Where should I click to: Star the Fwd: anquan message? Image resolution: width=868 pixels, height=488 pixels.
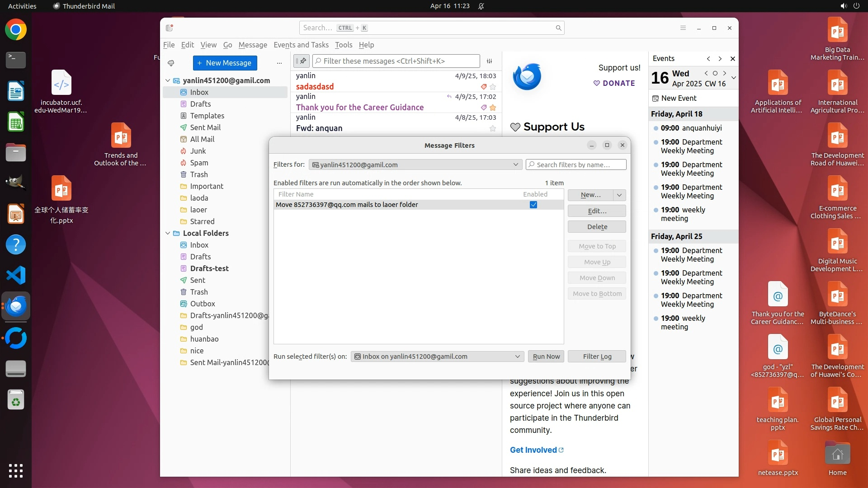tap(493, 129)
